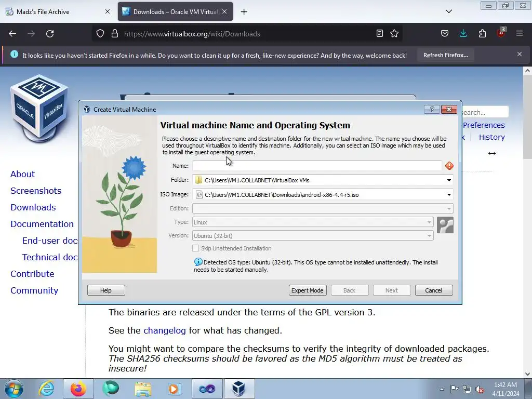532x399 pixels.
Task: Click the Firefox address bar URL
Action: point(192,34)
